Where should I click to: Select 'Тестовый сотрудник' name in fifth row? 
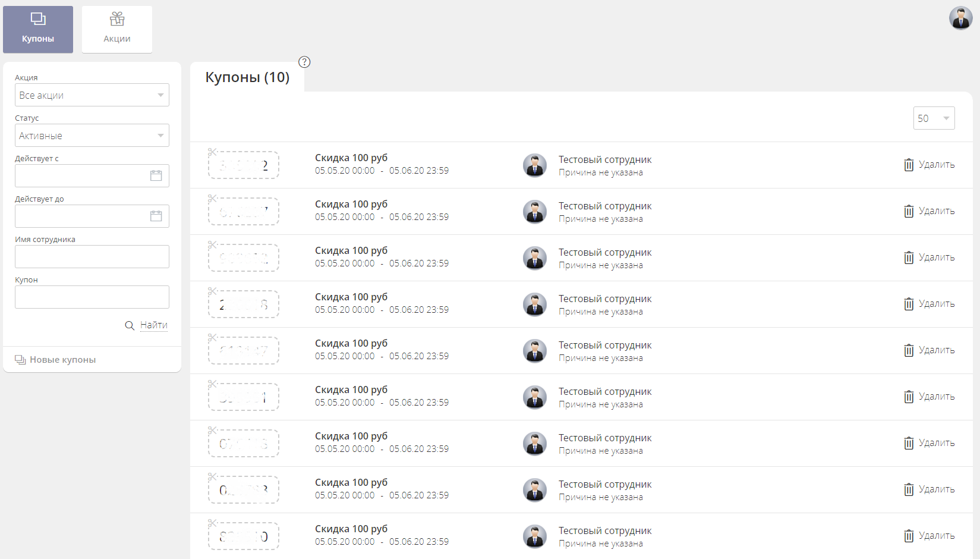click(x=605, y=345)
